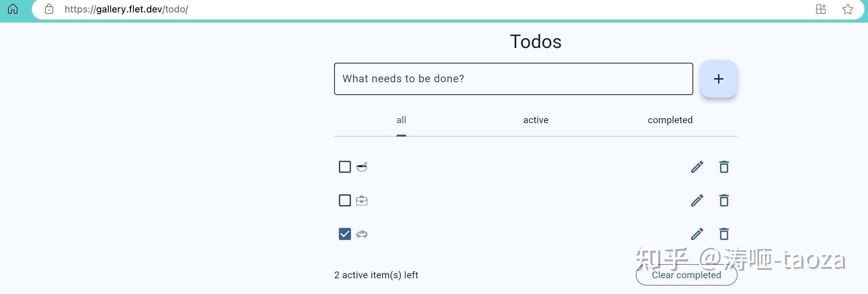Bookmark this page with star icon
The height and width of the screenshot is (294, 868).
pos(847,9)
